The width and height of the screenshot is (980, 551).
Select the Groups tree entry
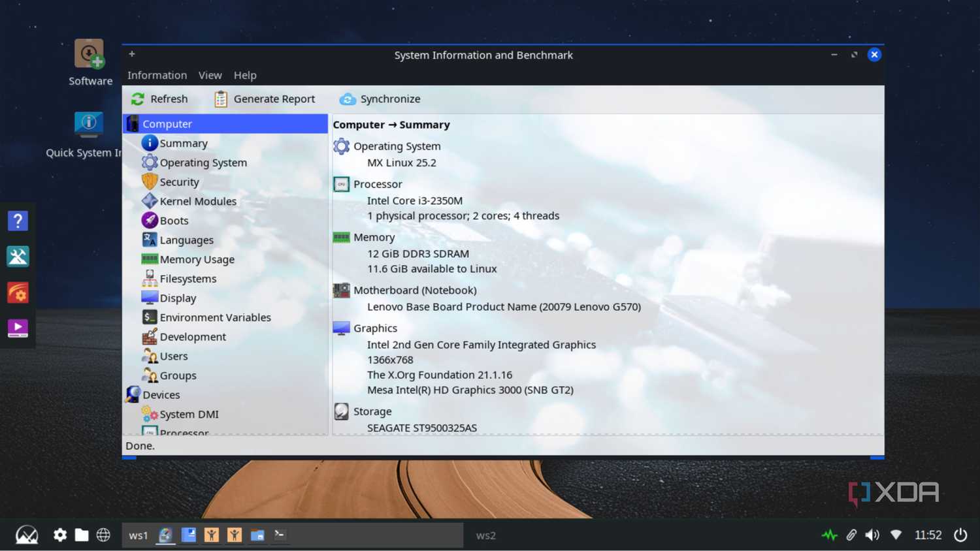(178, 375)
